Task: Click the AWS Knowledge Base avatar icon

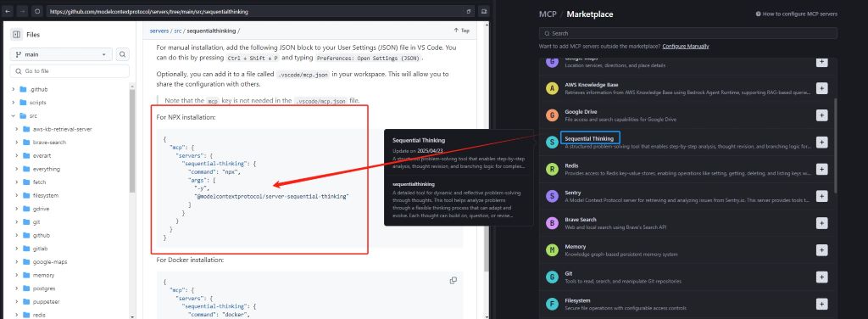Action: (x=552, y=88)
